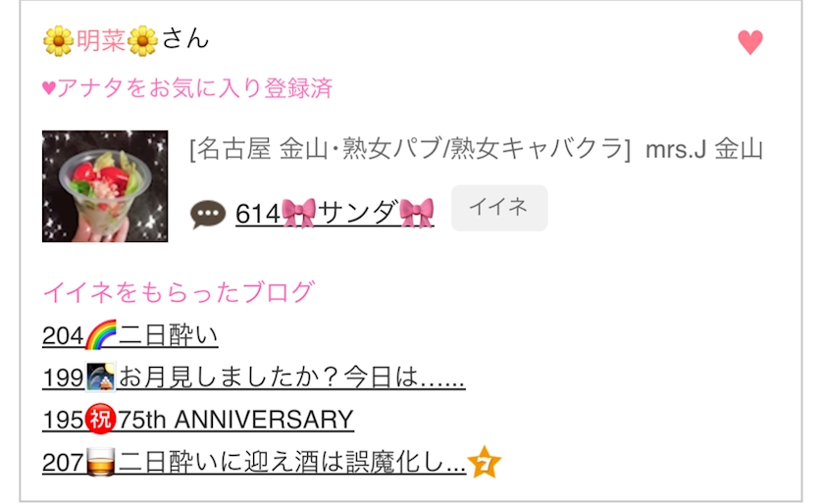Click the right pink ribbon icon
The width and height of the screenshot is (824, 504).
(417, 213)
